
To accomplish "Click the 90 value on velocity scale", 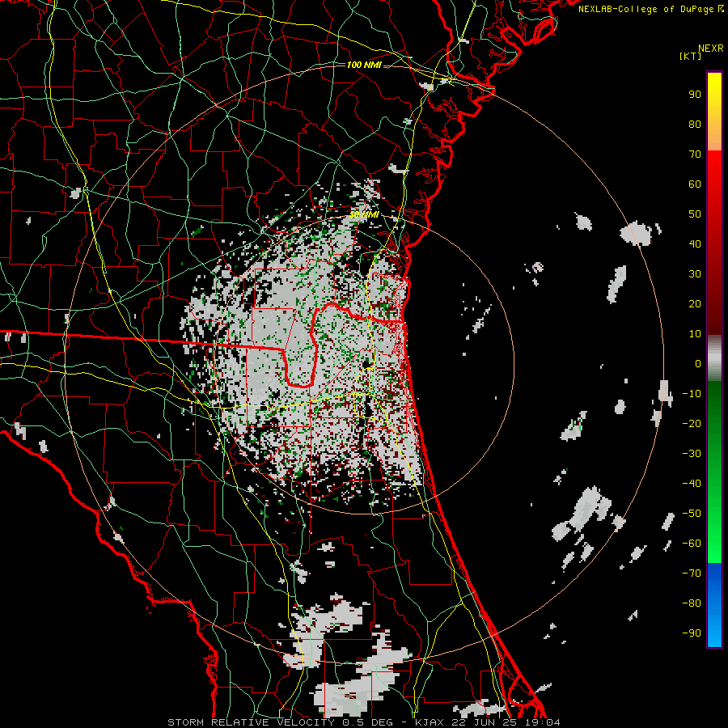I will point(695,95).
